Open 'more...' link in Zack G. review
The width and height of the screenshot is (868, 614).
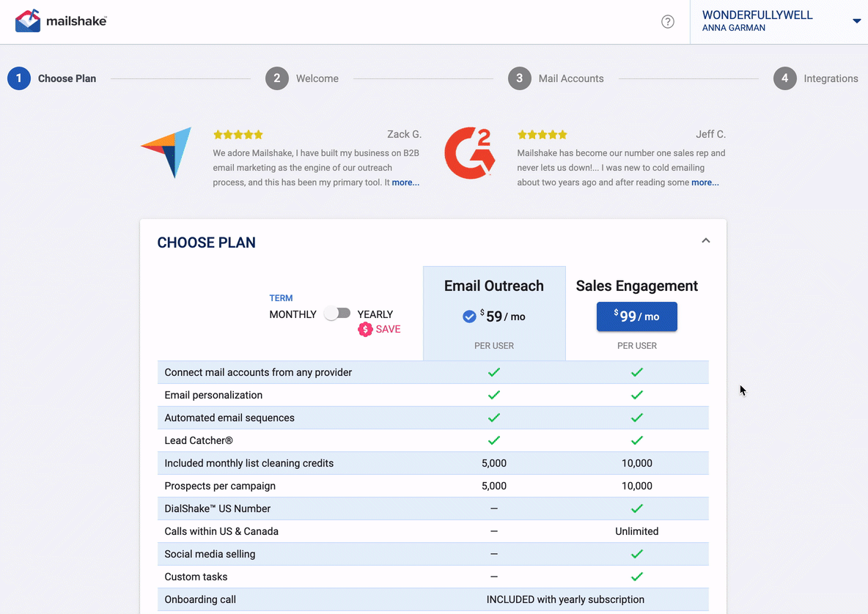405,182
